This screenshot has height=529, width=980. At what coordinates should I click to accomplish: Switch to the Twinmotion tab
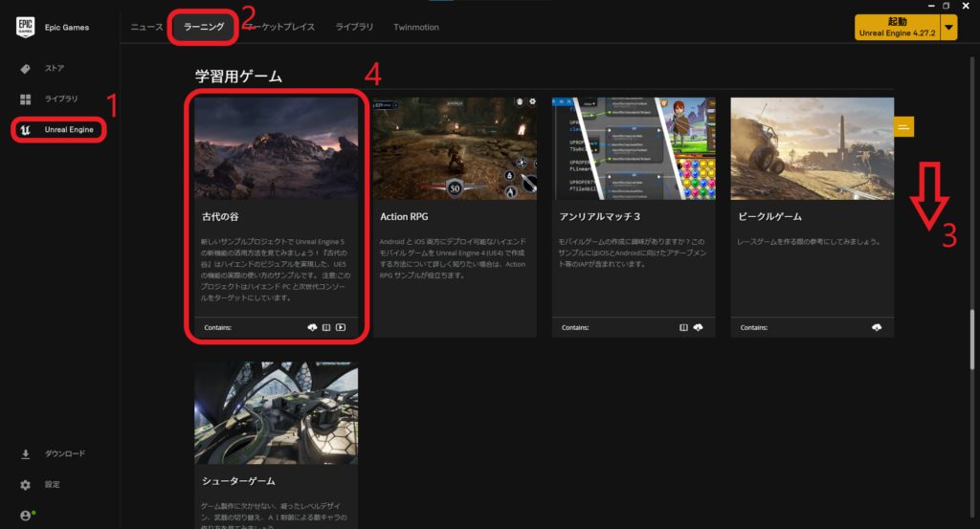[416, 27]
